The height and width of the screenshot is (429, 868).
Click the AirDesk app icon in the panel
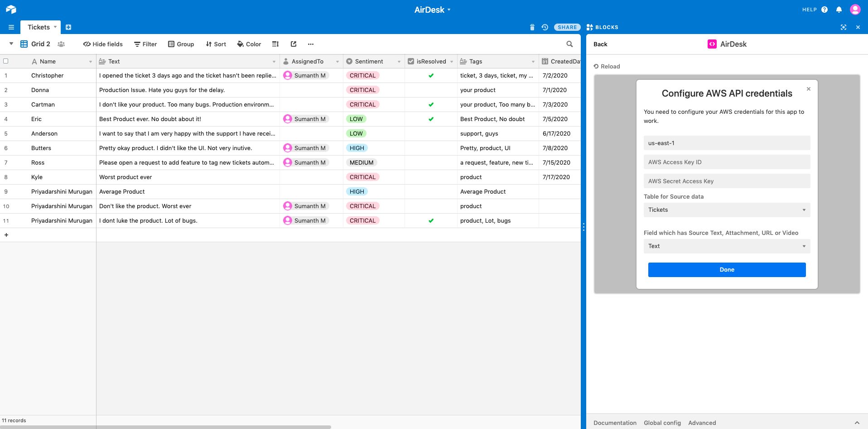[x=712, y=44]
